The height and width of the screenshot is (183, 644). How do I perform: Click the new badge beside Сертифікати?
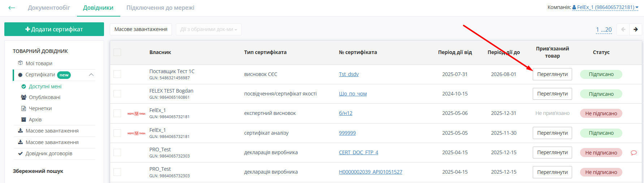64,75
